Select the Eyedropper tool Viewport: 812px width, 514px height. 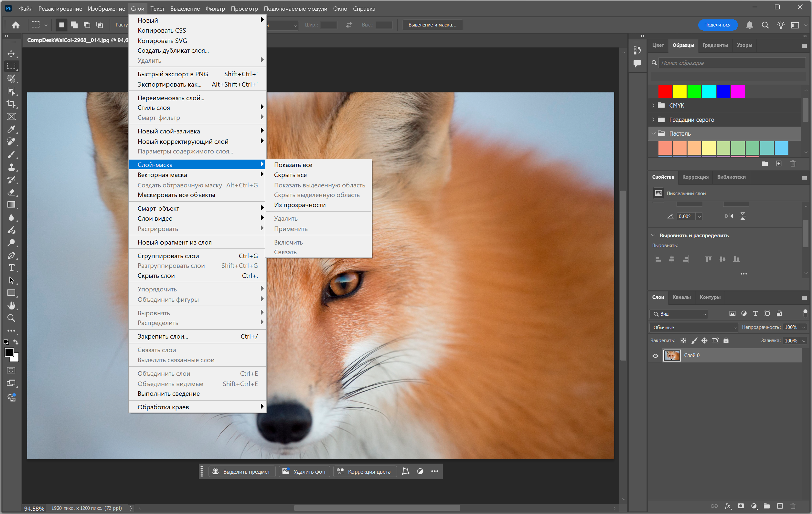pos(11,129)
